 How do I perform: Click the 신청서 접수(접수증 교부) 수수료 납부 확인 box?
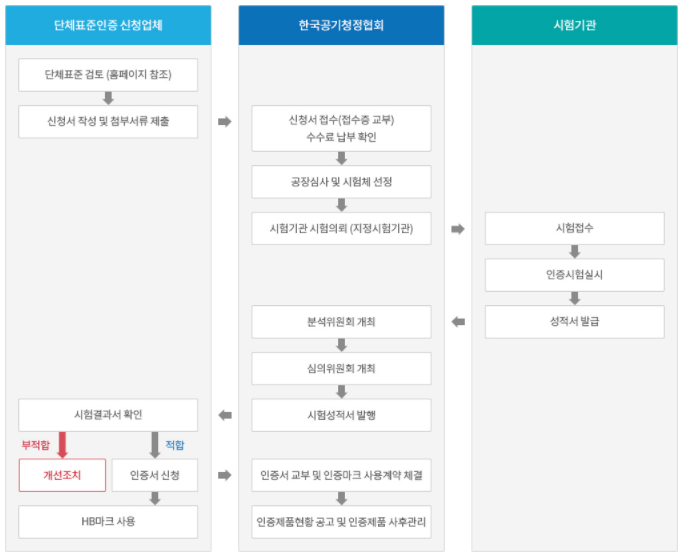pos(341,128)
